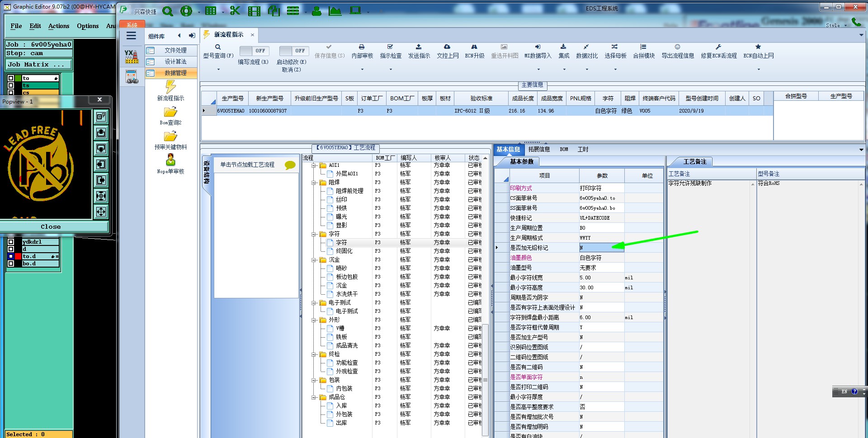The height and width of the screenshot is (438, 868).
Task: Toggle the 启动修改(E) OFF switch
Action: (x=294, y=51)
